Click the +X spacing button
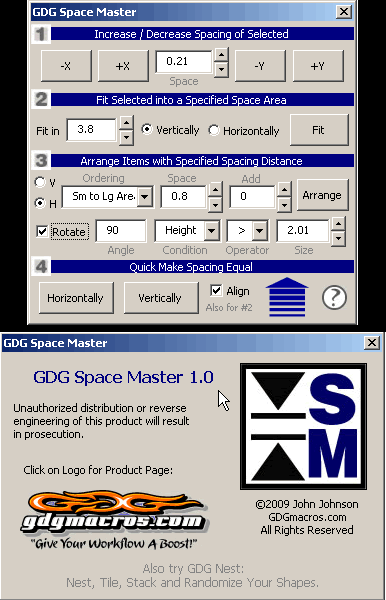 tap(123, 66)
